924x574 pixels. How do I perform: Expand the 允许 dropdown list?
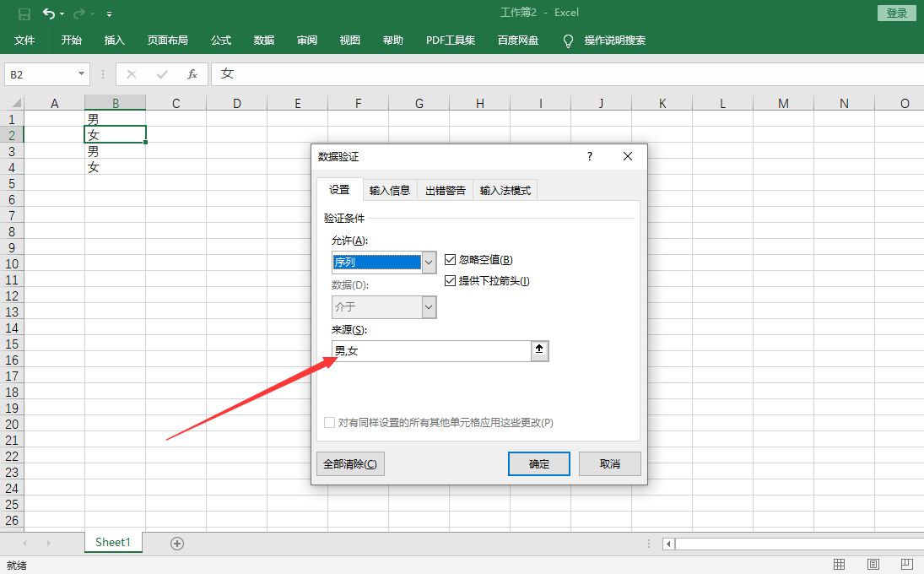click(429, 263)
